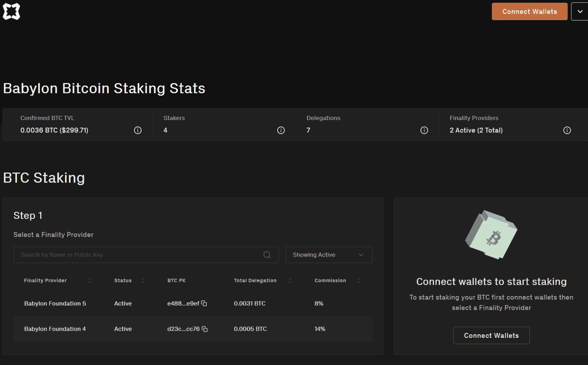Click the 0.0031 BTC delegation value

[x=249, y=303]
